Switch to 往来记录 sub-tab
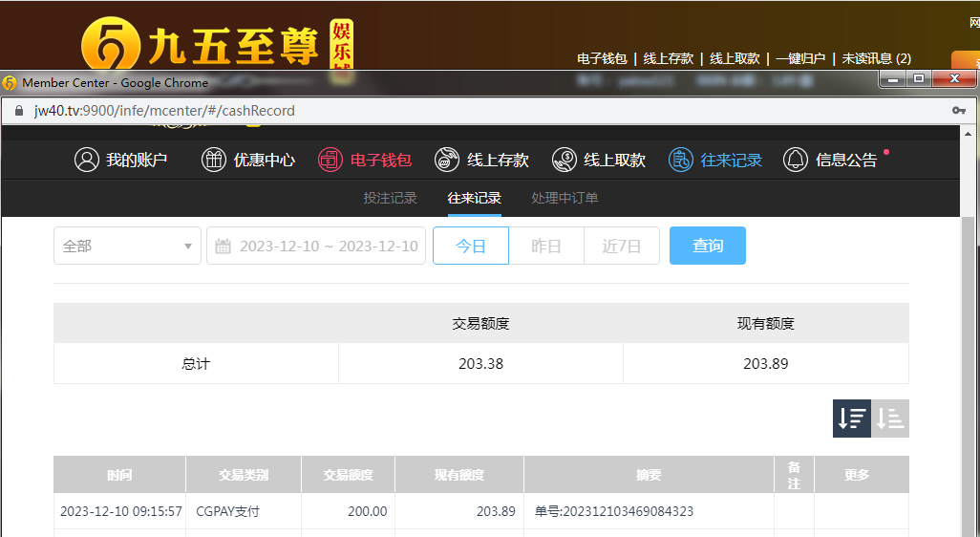The width and height of the screenshot is (980, 537). pos(475,198)
